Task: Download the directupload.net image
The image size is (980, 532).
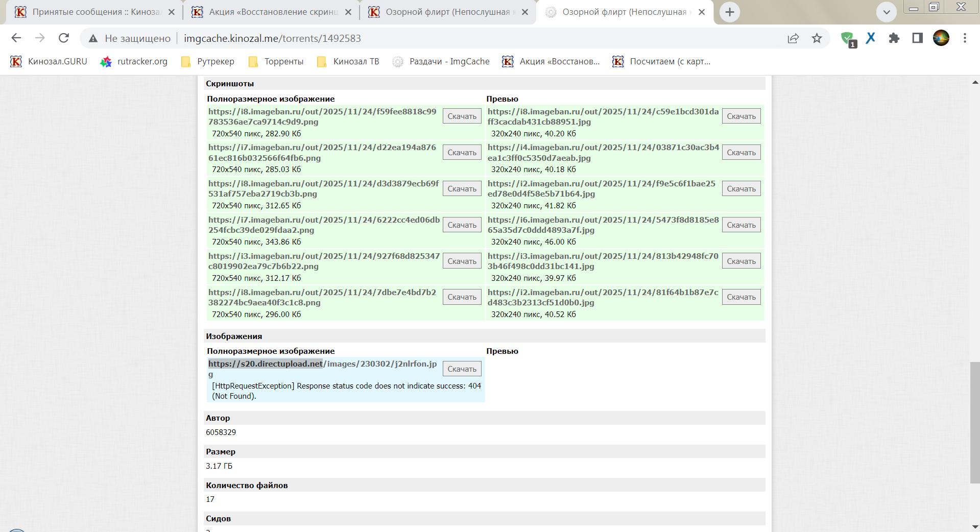Action: (462, 369)
